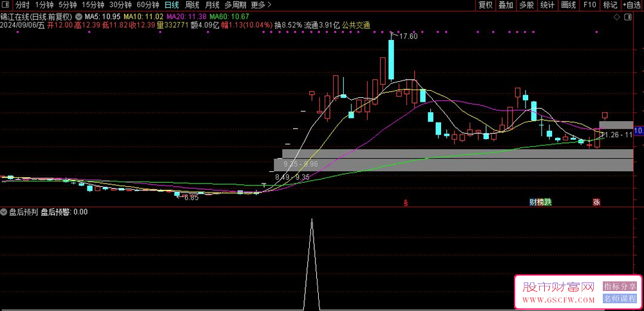
Task: Click the 涨 event marker
Action: 596,203
